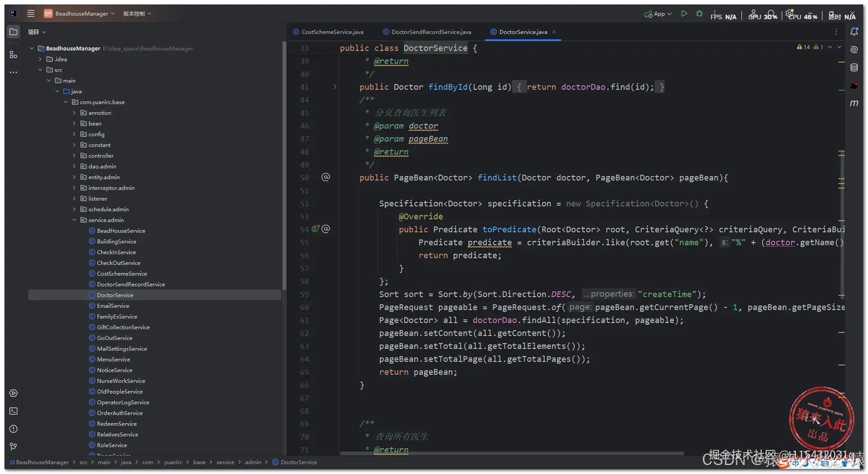Open the 版本控制 version control dropdown

point(137,13)
